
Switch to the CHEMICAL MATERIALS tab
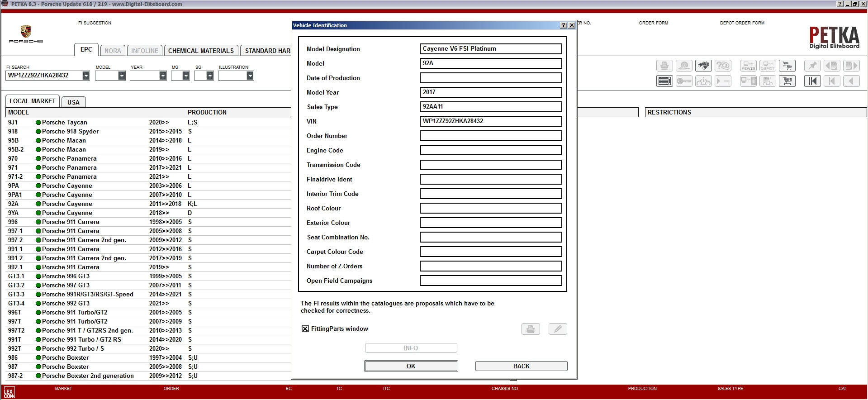point(201,51)
